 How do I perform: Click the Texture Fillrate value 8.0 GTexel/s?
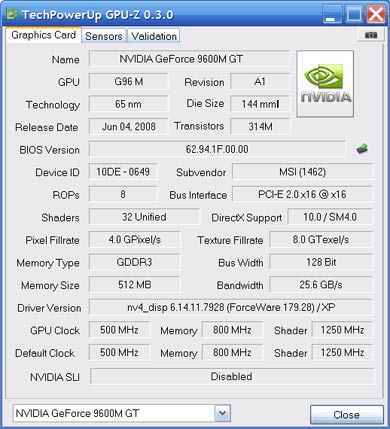point(321,240)
